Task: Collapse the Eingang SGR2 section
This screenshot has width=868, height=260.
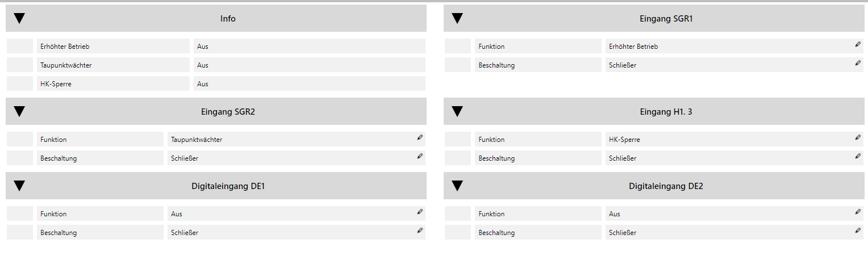Action: coord(19,112)
